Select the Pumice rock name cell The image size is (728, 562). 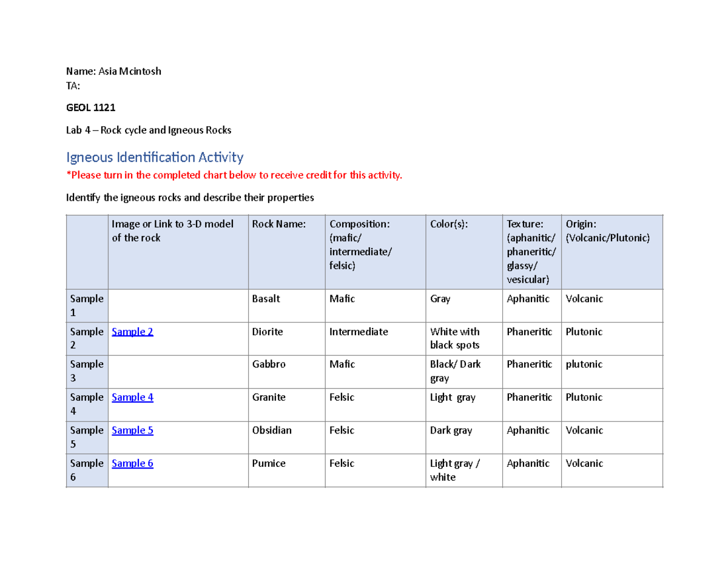(287, 470)
